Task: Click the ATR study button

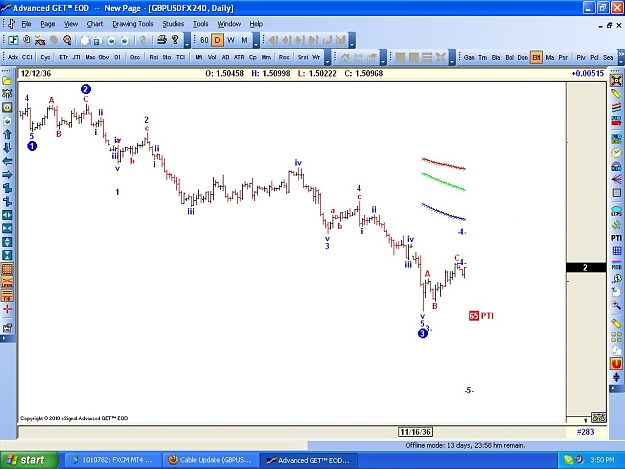Action: 239,57
